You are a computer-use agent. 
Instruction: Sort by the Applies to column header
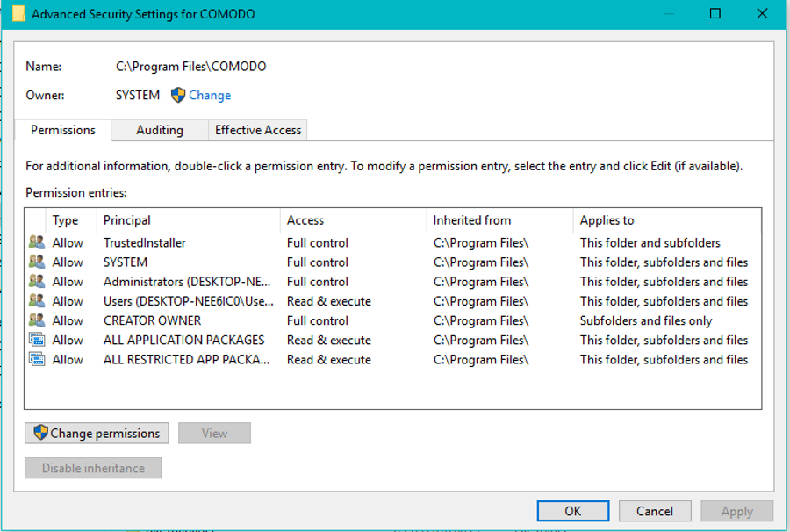[667, 220]
